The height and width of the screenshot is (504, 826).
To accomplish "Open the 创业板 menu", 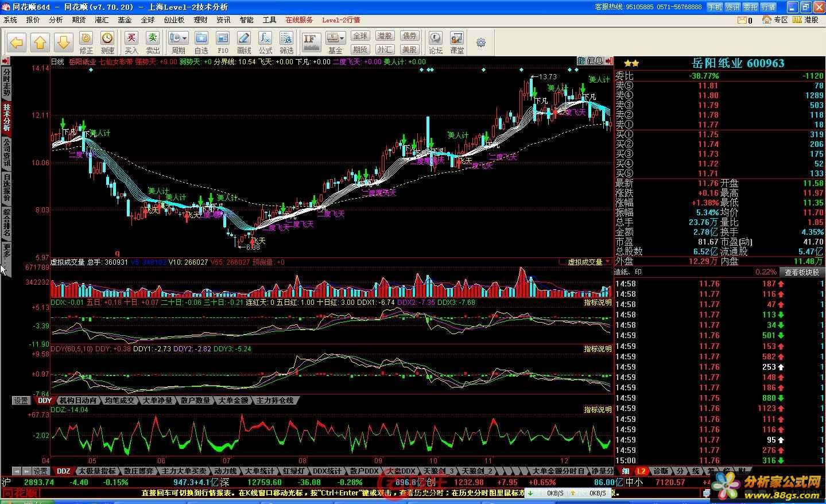I will click(174, 20).
